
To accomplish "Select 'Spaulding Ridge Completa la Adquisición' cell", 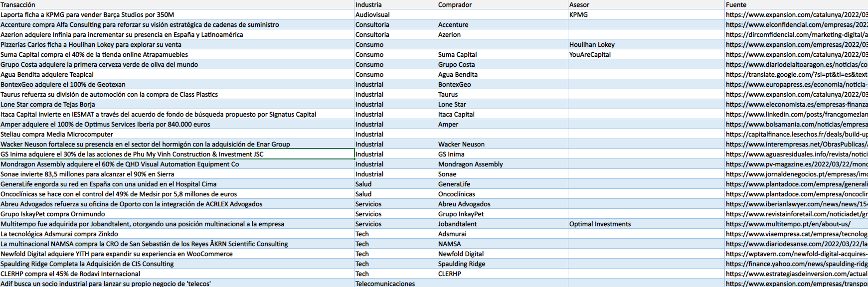I will point(177,264).
